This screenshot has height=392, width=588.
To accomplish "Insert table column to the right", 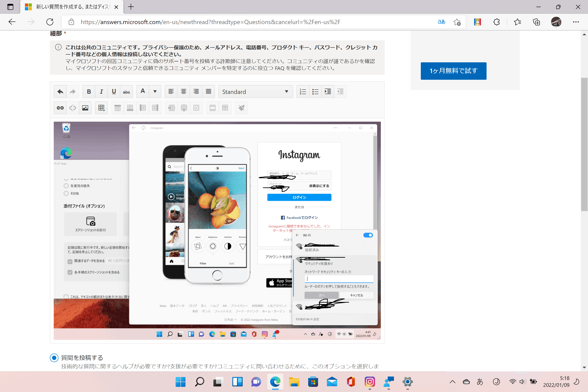I will tap(155, 108).
